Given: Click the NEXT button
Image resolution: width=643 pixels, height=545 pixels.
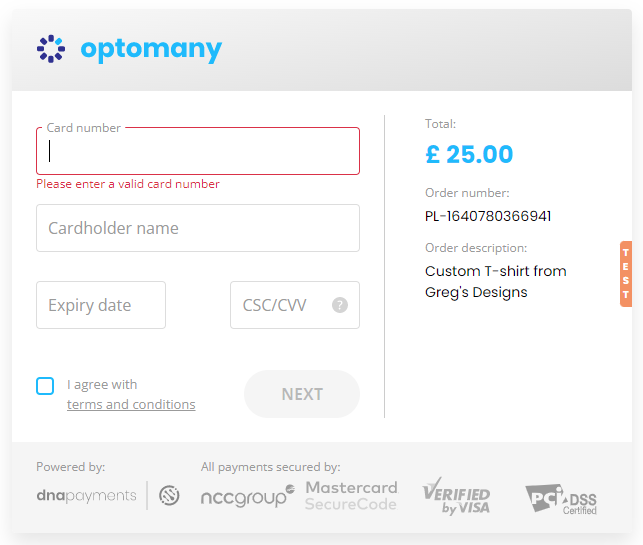Looking at the screenshot, I should tap(302, 394).
